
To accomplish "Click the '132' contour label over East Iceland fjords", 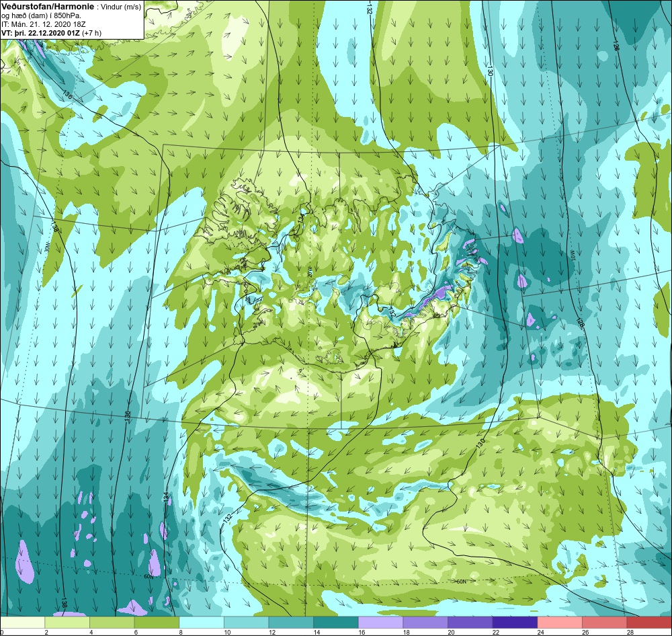I will [392, 312].
